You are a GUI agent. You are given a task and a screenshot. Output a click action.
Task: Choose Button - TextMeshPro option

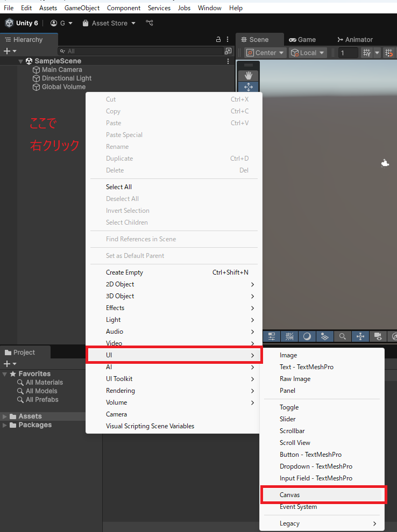(x=323, y=454)
